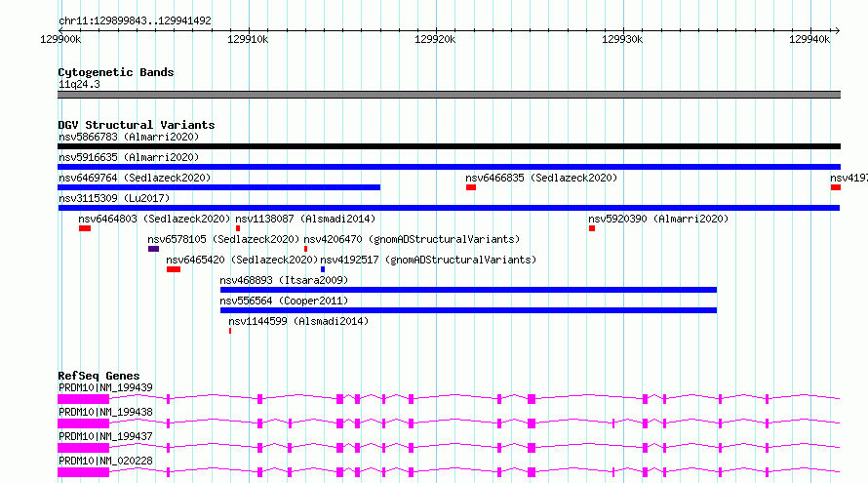Click the nsv4206470 red variant marker
The width and height of the screenshot is (868, 483).
coord(305,249)
